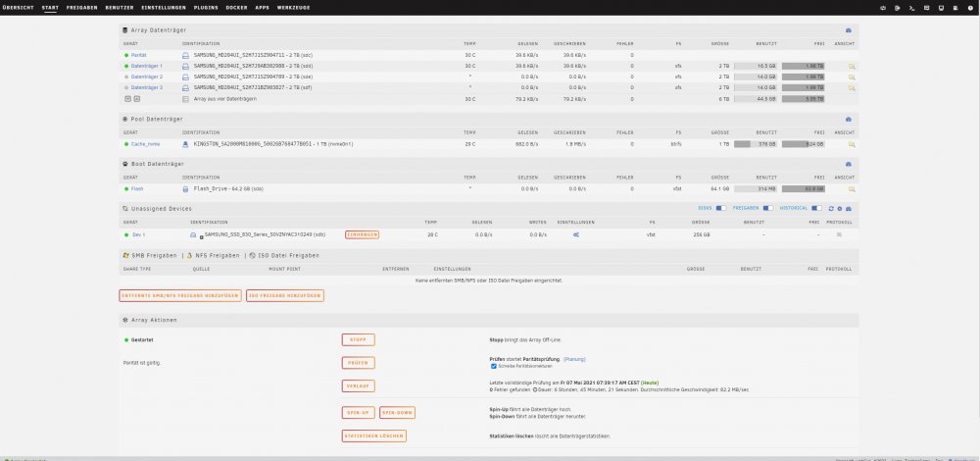980x461 pixels.
Task: Open the Werkzeuge menu
Action: (x=293, y=8)
